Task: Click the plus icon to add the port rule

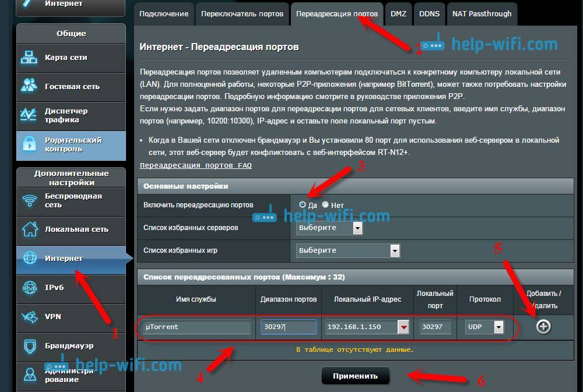Action: (x=543, y=327)
